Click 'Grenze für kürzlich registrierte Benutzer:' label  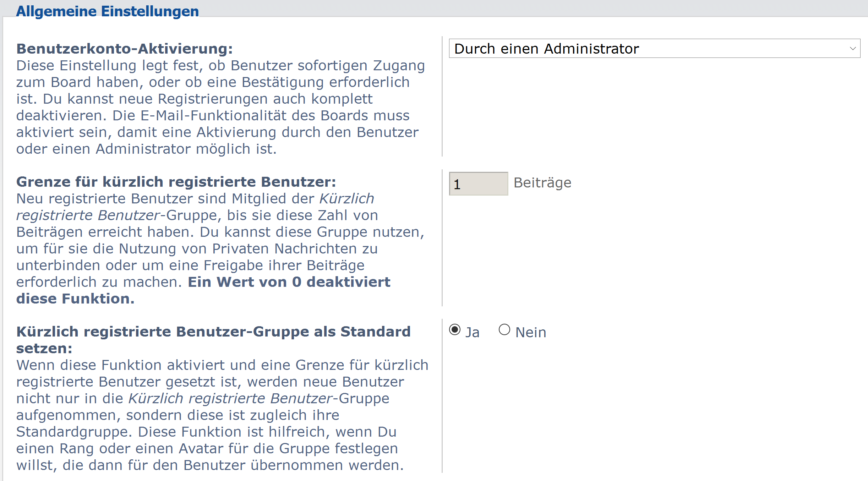point(176,182)
